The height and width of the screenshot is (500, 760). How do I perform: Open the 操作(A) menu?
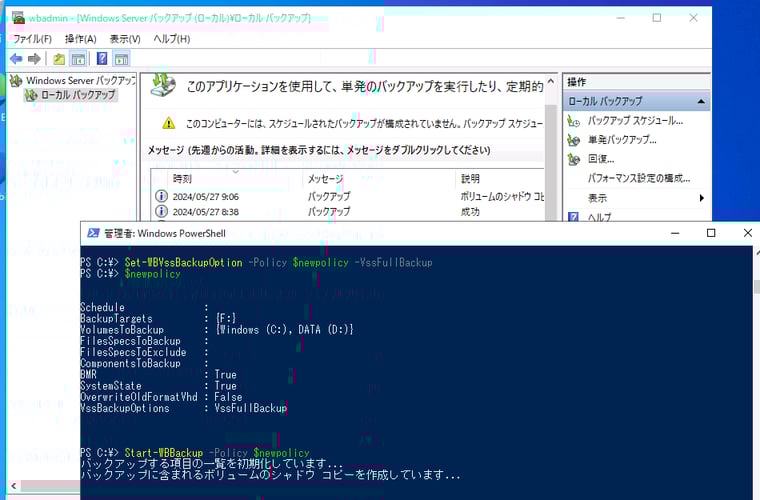tap(80, 39)
